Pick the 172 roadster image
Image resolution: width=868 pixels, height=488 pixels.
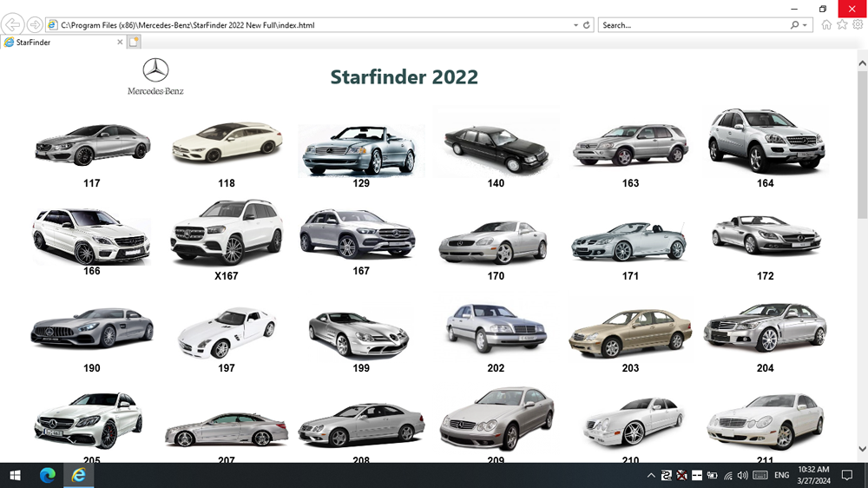(x=766, y=234)
